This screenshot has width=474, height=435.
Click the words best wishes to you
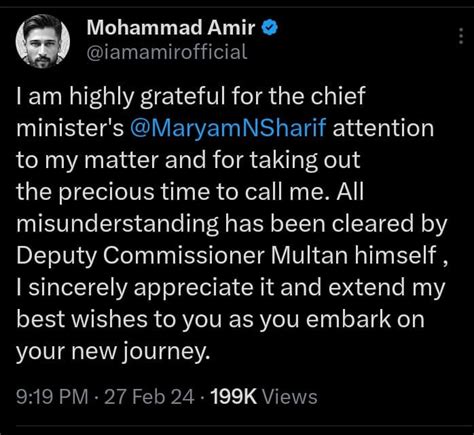coord(119,319)
